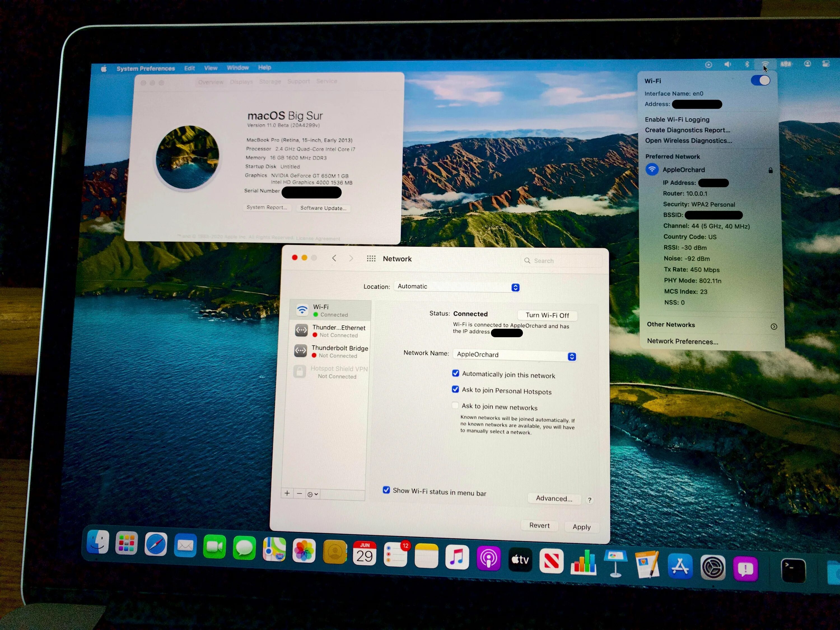Image resolution: width=840 pixels, height=630 pixels.
Task: Click the add network service plus button
Action: tap(287, 493)
